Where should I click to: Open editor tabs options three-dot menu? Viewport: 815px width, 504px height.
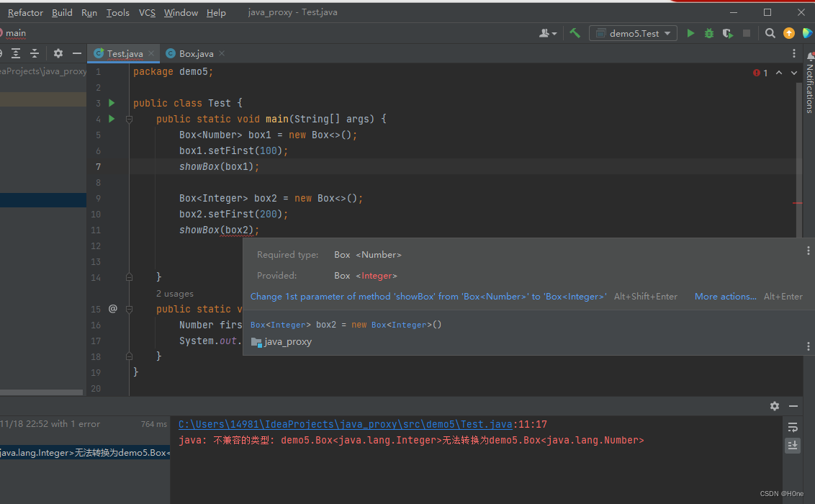click(x=793, y=53)
